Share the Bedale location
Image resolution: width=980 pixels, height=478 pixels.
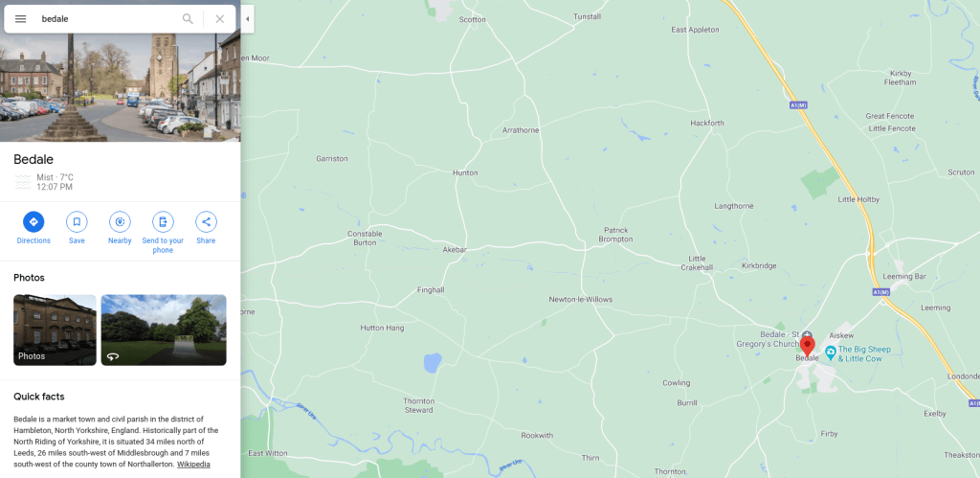[206, 221]
